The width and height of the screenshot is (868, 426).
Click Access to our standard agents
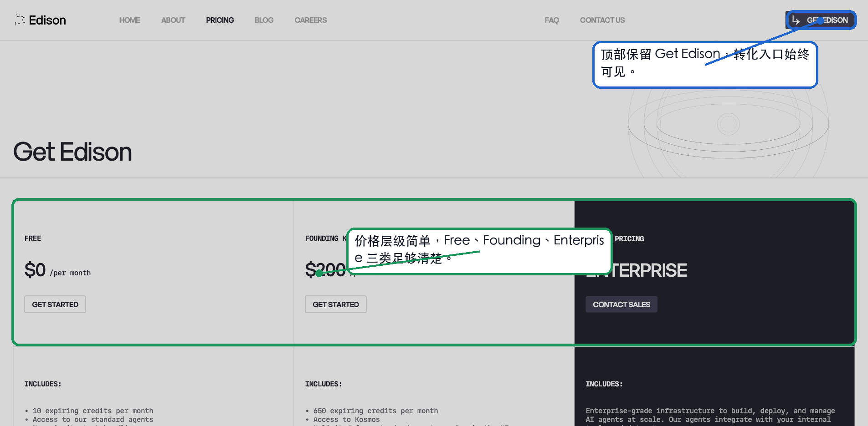[x=93, y=419]
